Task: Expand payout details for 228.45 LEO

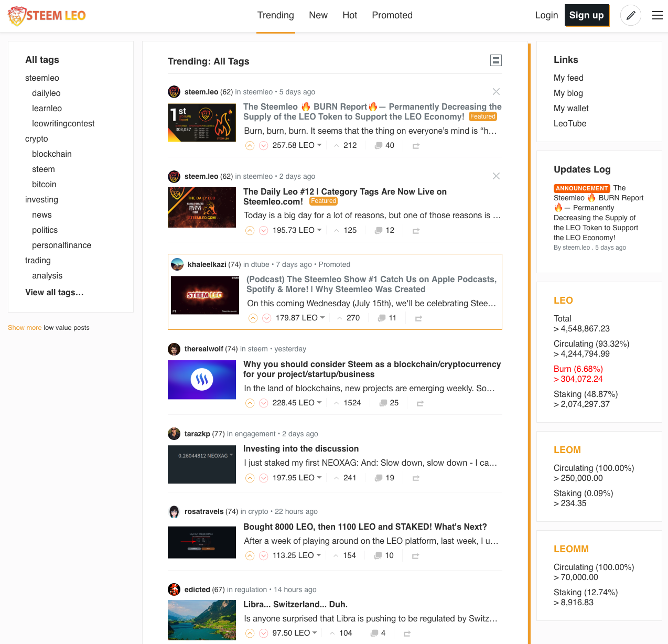Action: click(x=297, y=403)
